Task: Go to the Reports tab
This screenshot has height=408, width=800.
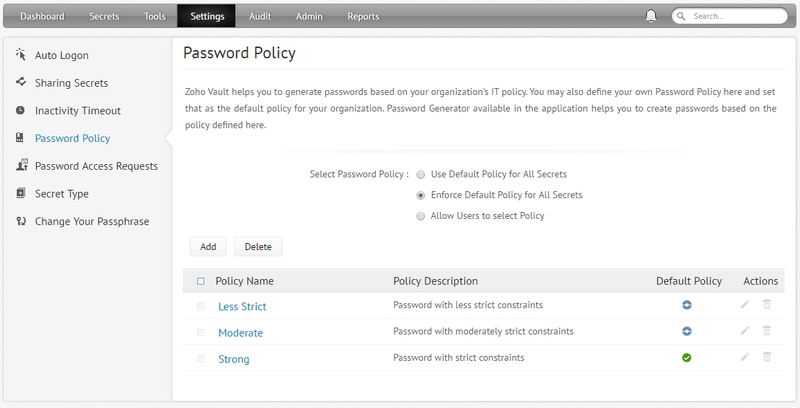Action: point(363,16)
